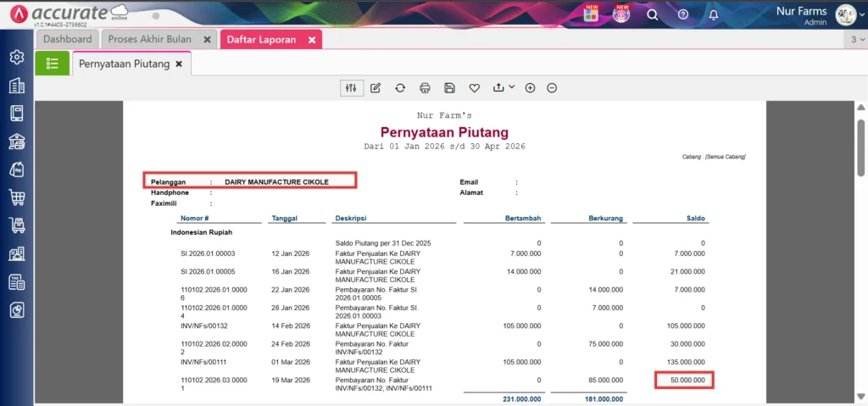868x406 pixels.
Task: Open the help question mark icon
Action: click(683, 14)
